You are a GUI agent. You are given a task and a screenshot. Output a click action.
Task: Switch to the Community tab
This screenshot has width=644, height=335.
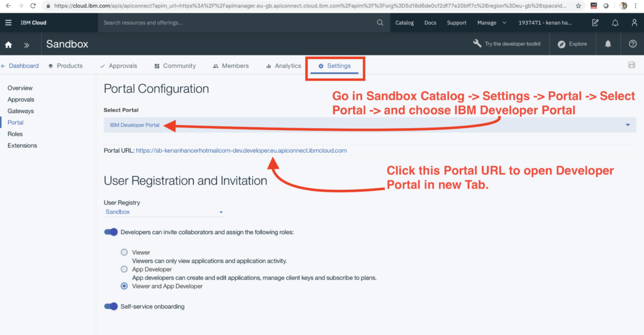point(175,66)
